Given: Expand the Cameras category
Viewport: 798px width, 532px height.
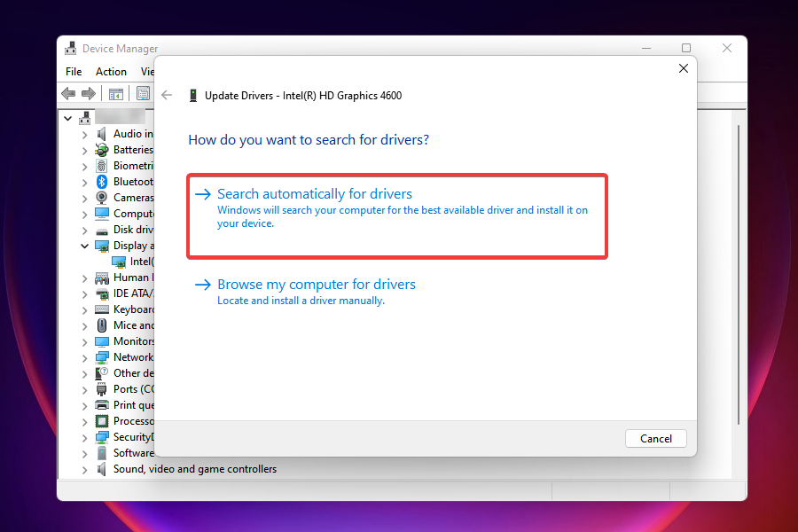Looking at the screenshot, I should pyautogui.click(x=84, y=199).
